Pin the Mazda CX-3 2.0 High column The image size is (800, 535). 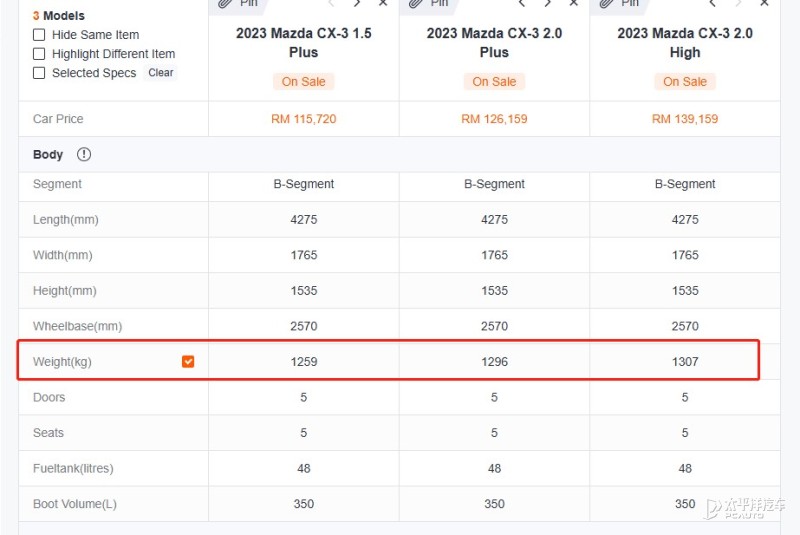pyautogui.click(x=619, y=3)
